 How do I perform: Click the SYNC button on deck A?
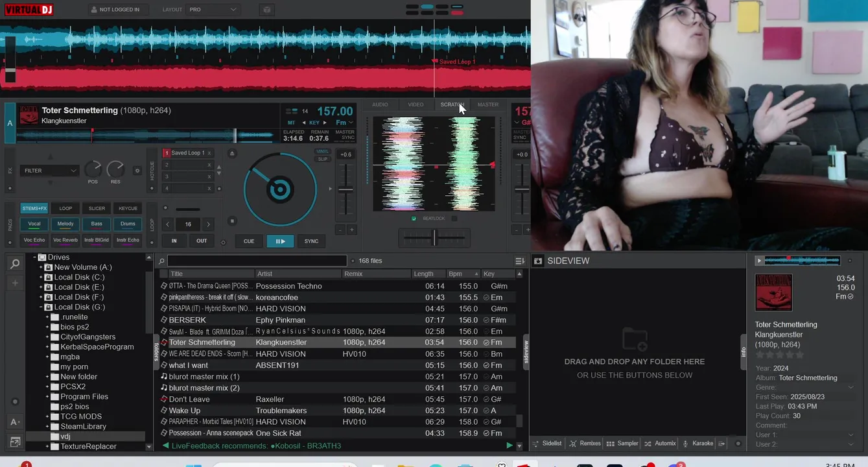click(311, 241)
